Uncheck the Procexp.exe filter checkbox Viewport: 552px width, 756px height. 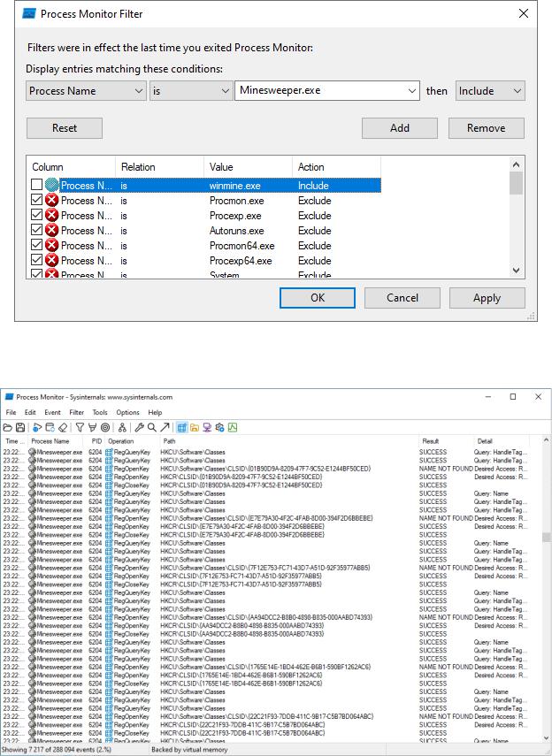(x=36, y=215)
